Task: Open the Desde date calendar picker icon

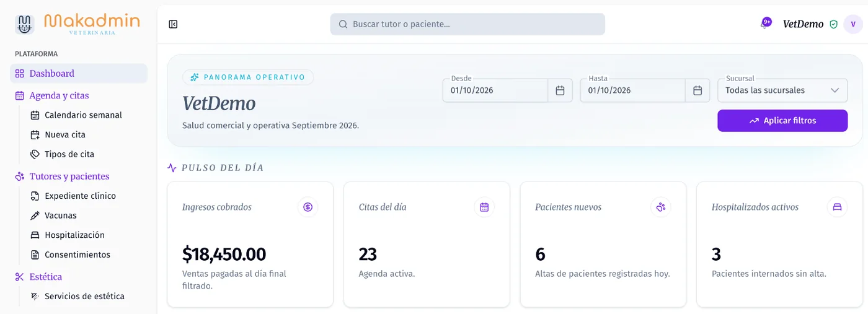Action: pyautogui.click(x=560, y=90)
